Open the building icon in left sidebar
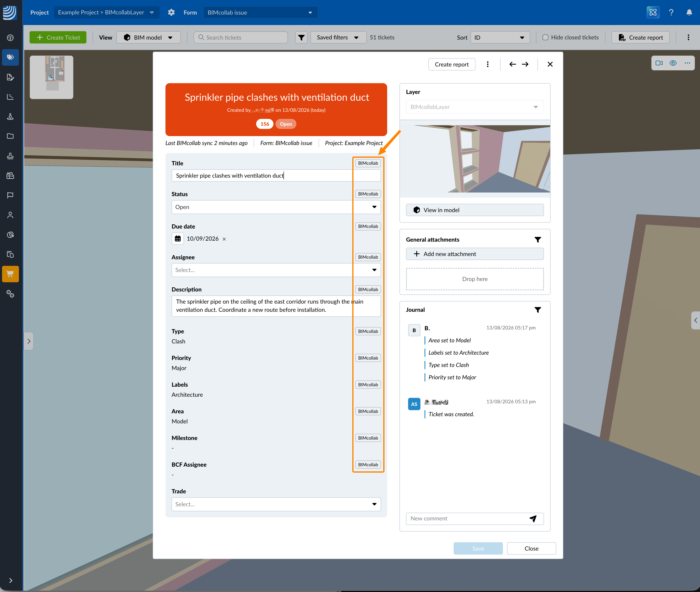The height and width of the screenshot is (592, 700). click(x=10, y=176)
